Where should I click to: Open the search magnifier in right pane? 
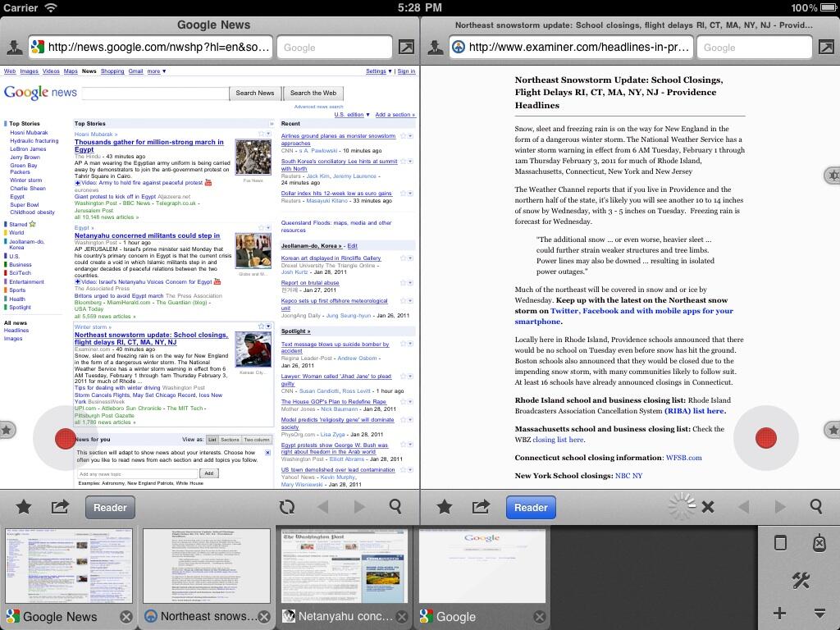tap(815, 507)
